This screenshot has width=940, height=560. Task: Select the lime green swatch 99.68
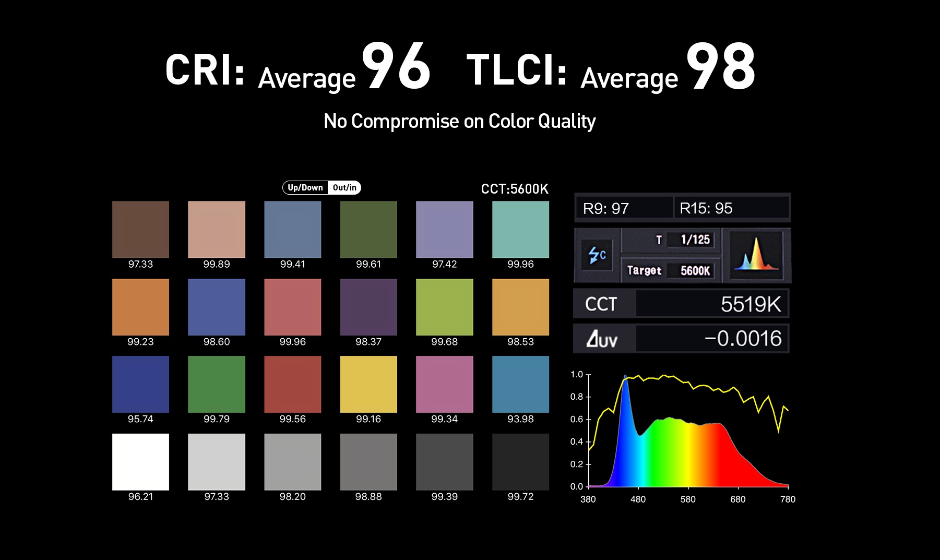(445, 307)
